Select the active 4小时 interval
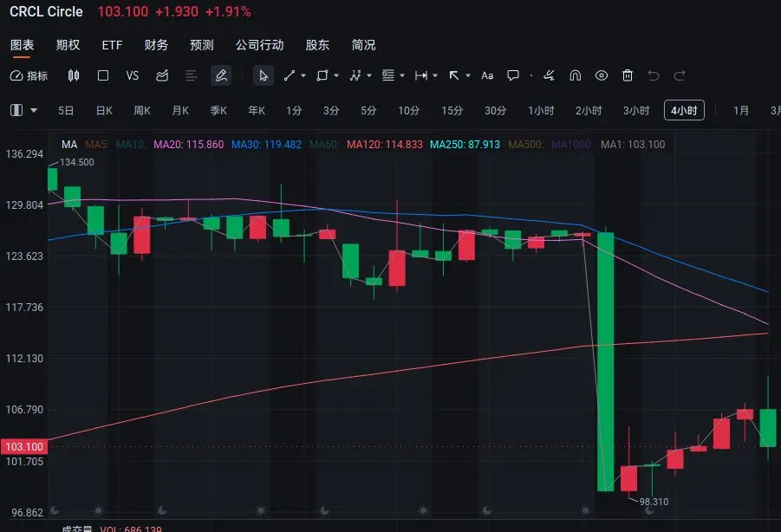The image size is (781, 532). (685, 111)
